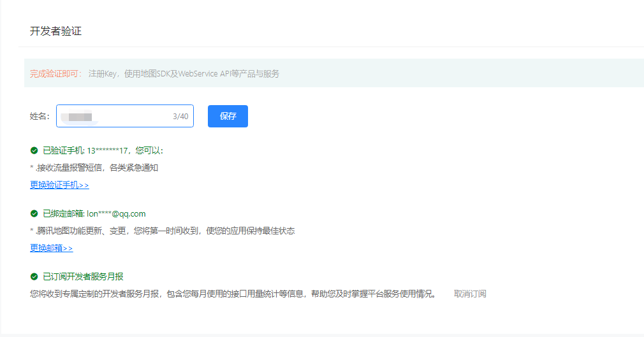Viewport: 644px width, 337px height.
Task: Click the verified phone text 13*******17
Action: click(x=107, y=150)
